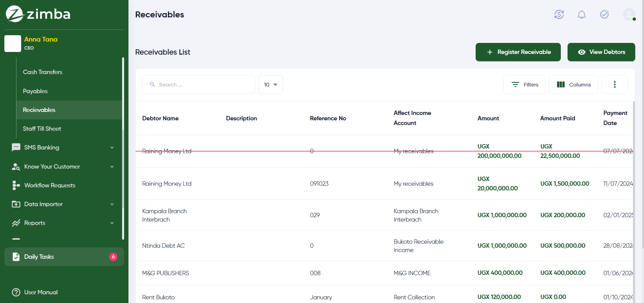Click the checkmark tasks icon in header
Screen dimensions: 644x303
[x=604, y=14]
